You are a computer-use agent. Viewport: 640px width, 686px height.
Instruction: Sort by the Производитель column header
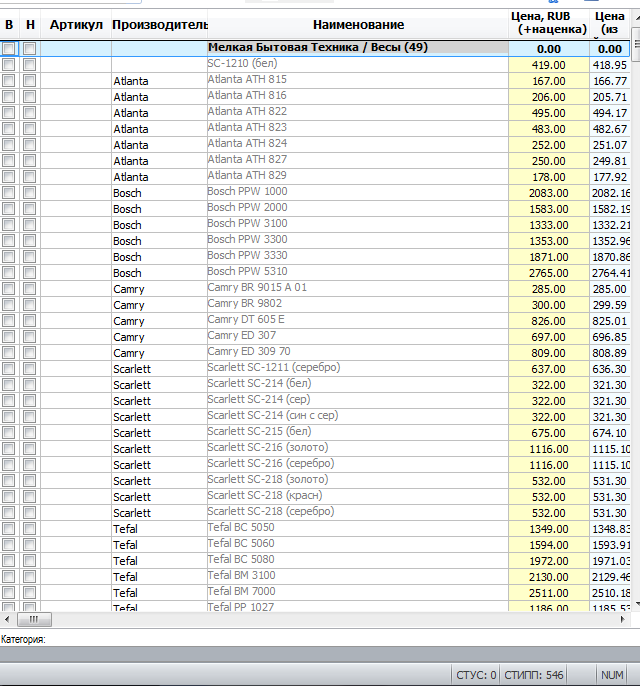click(160, 24)
